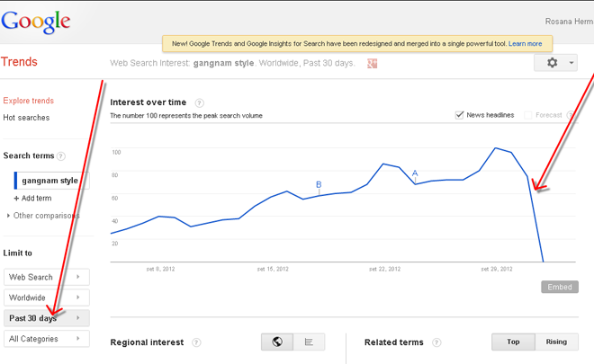594x364 pixels.
Task: Click the blue color bar of gangnam style
Action: pyautogui.click(x=15, y=181)
